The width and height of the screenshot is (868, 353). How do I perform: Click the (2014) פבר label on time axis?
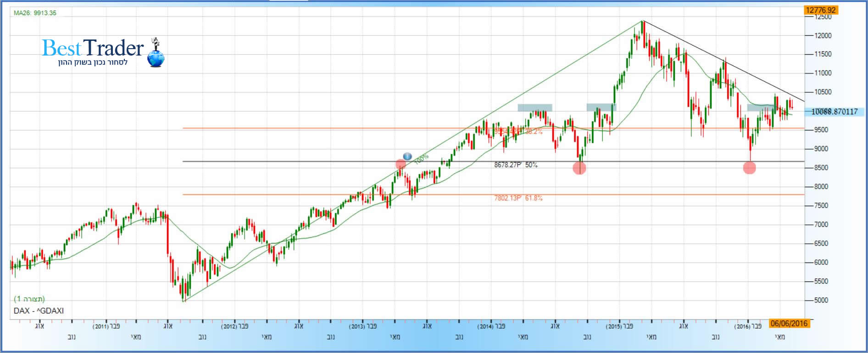(x=491, y=326)
